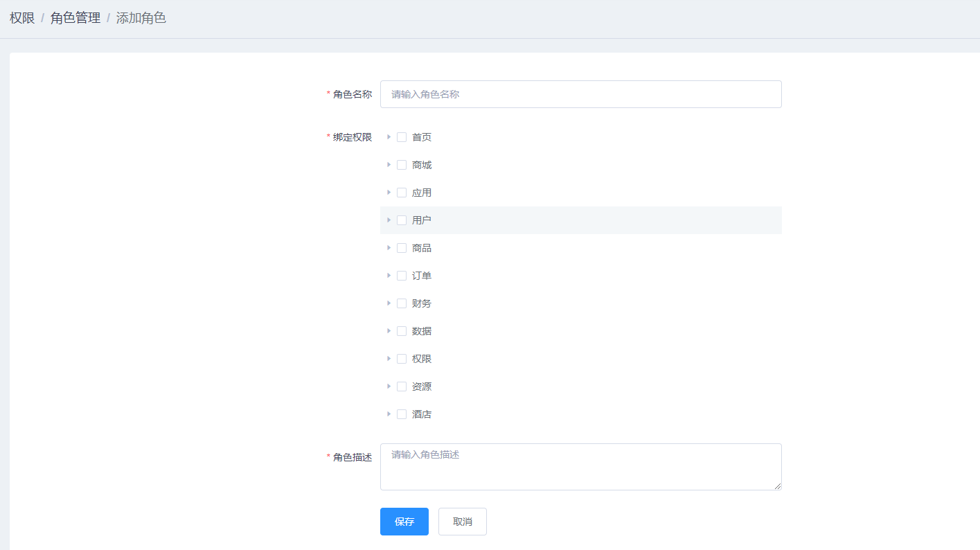Click into the 角色描述 textarea
The image size is (980, 550).
coord(580,467)
